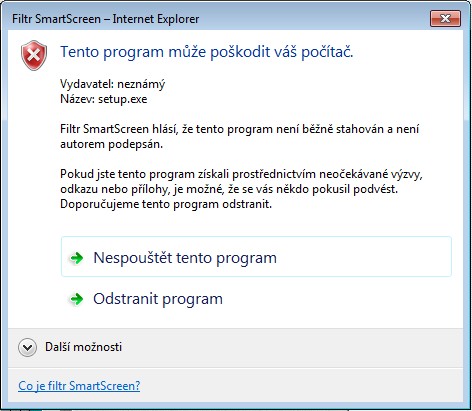Click green arrow beside Nespouštět tento program
472x411 pixels.
[x=77, y=258]
